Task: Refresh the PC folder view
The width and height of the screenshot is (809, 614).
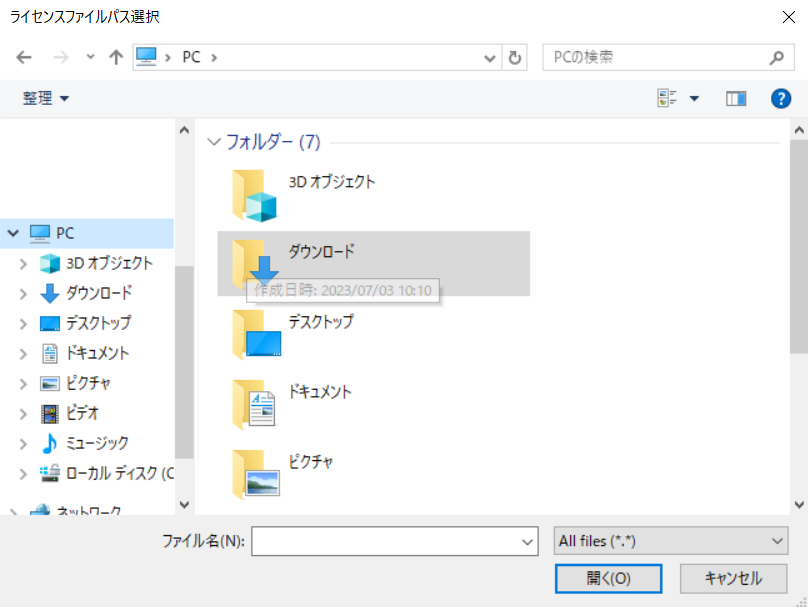Action: pyautogui.click(x=515, y=57)
